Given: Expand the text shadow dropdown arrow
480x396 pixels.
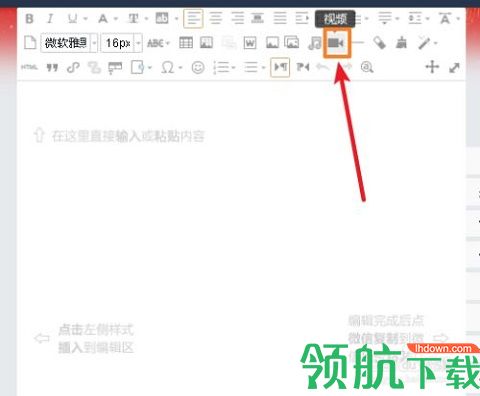Looking at the screenshot, I should 146,19.
